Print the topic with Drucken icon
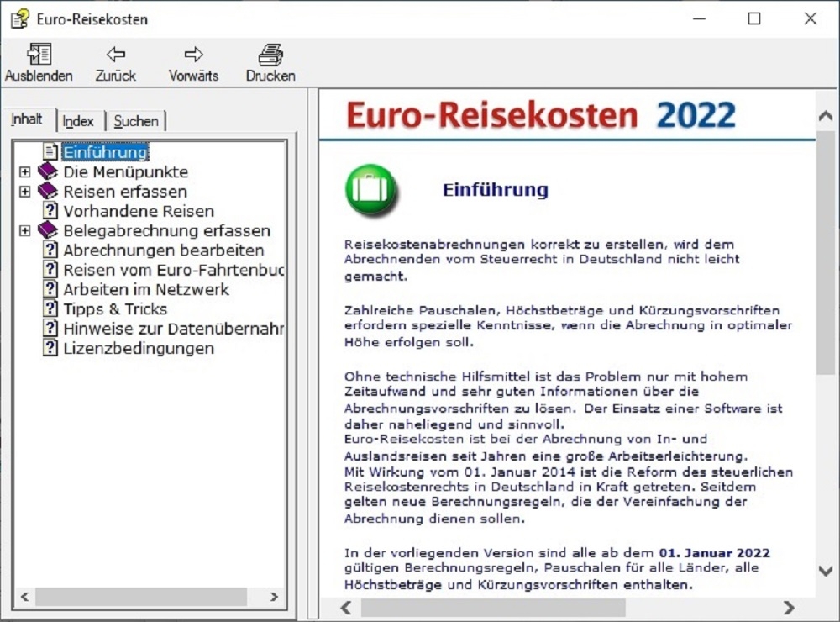This screenshot has height=622, width=840. [270, 55]
